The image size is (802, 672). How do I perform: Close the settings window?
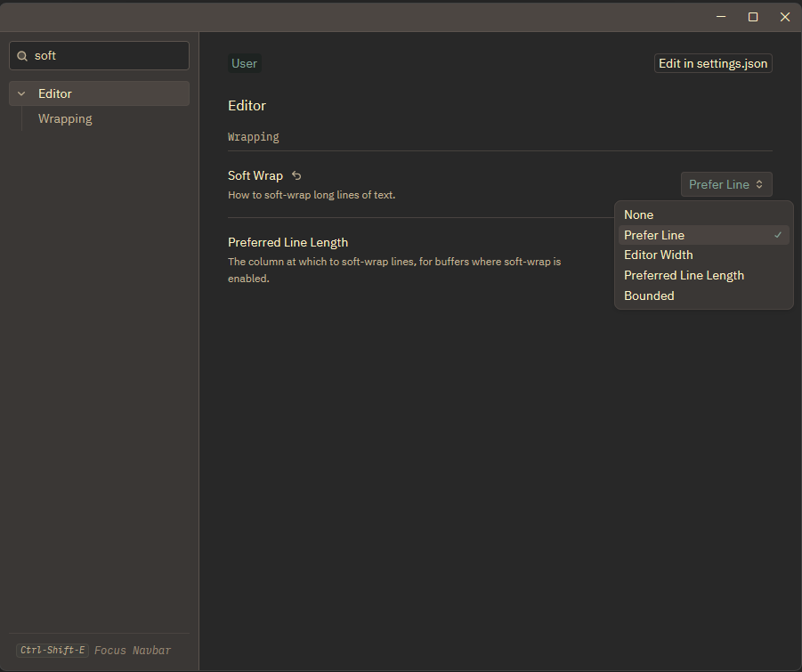(x=785, y=17)
